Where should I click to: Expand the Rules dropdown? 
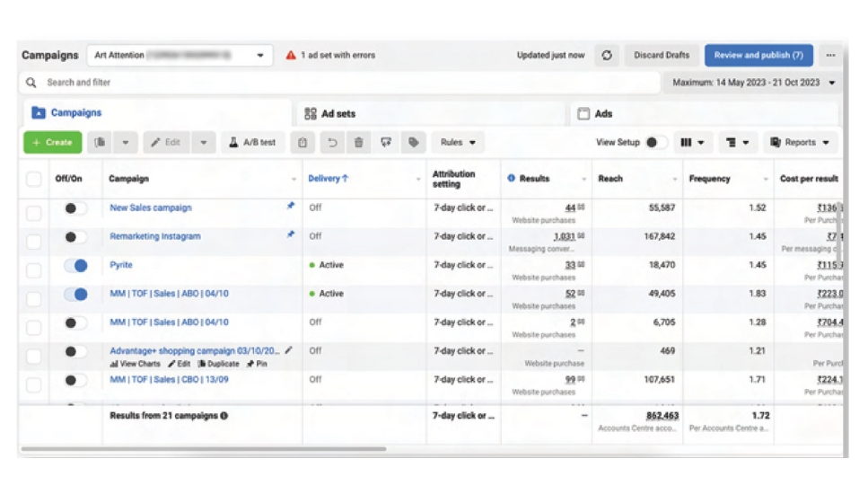457,143
